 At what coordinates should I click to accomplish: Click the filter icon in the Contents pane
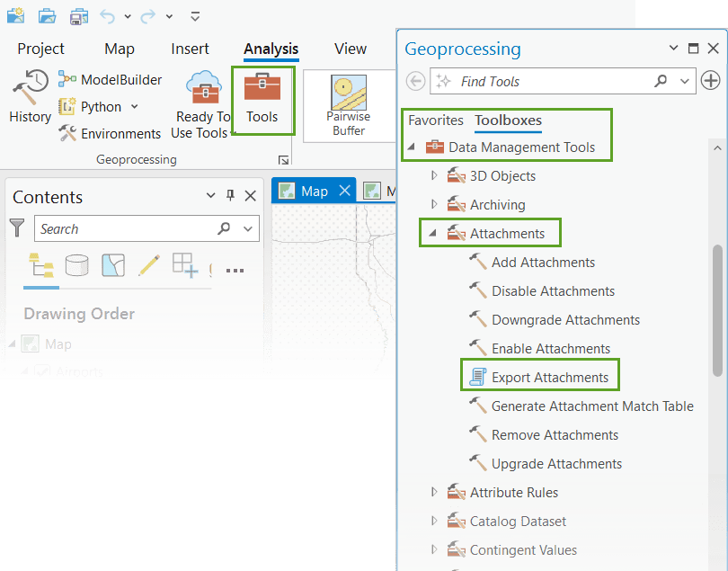tap(16, 228)
